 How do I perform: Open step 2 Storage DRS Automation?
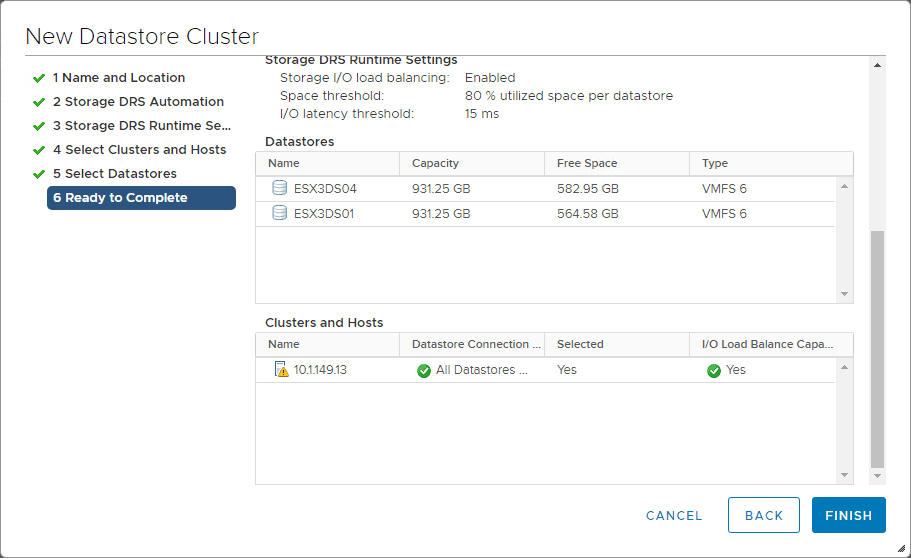138,102
